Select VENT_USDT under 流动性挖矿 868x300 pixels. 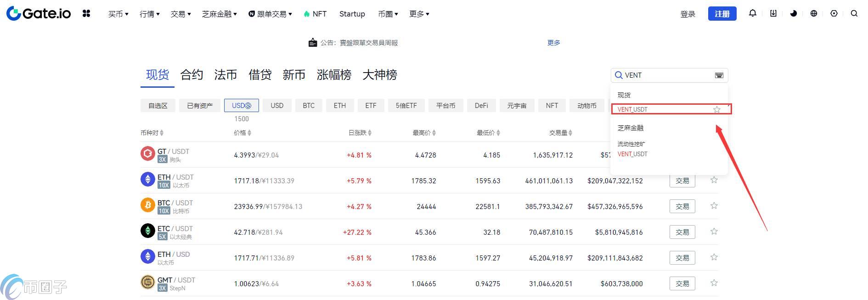(632, 154)
